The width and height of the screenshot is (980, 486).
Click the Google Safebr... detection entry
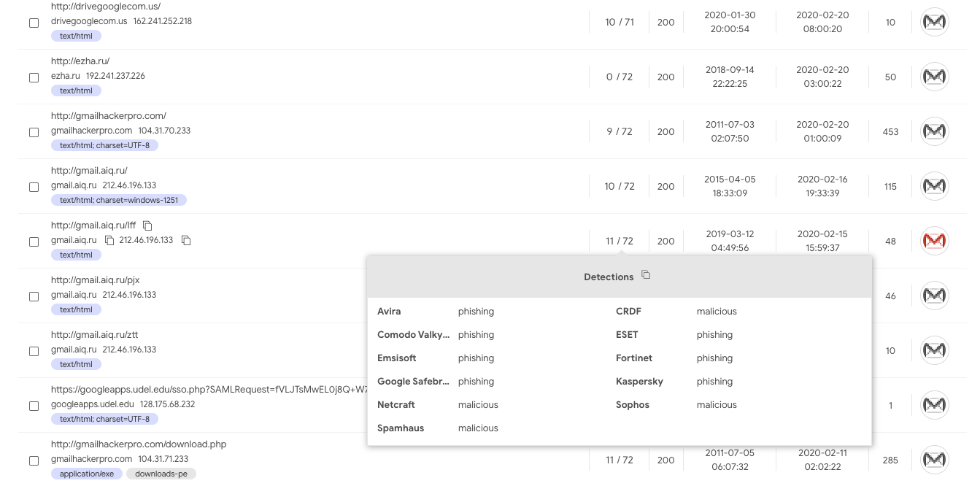pyautogui.click(x=436, y=382)
